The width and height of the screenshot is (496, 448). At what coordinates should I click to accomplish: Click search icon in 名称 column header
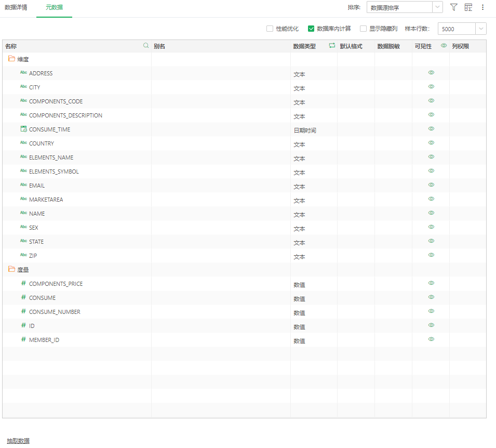click(146, 46)
